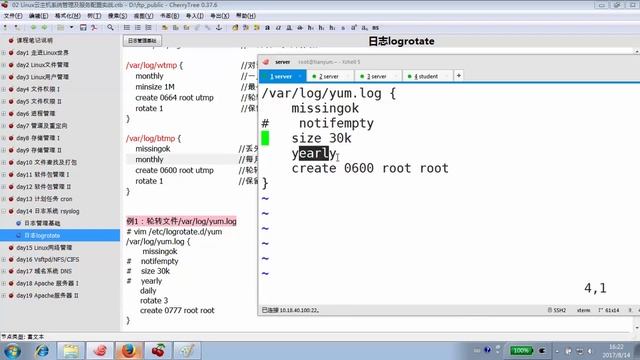Expand the day19 Apache服务器 II node
Screen dimensions: 640x360
pos(4,296)
